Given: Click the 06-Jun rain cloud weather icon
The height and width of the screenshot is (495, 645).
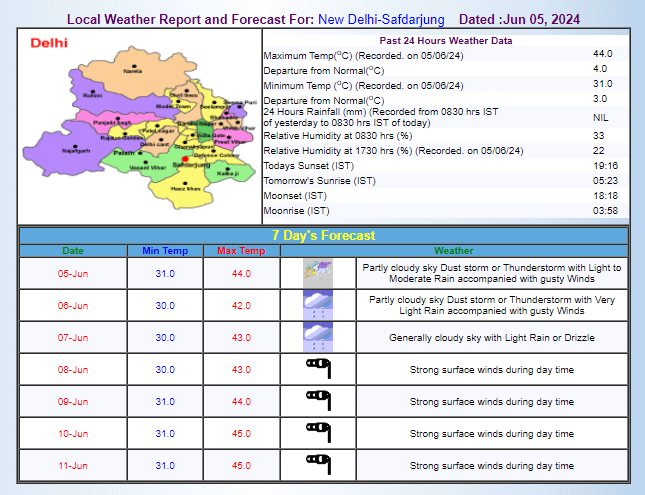Looking at the screenshot, I should pyautogui.click(x=317, y=305).
